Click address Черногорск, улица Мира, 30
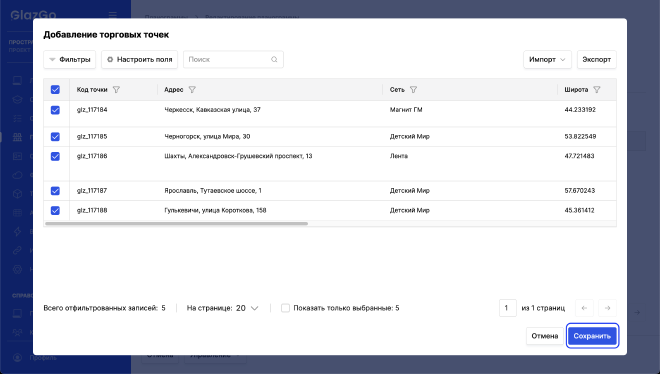 pos(207,137)
